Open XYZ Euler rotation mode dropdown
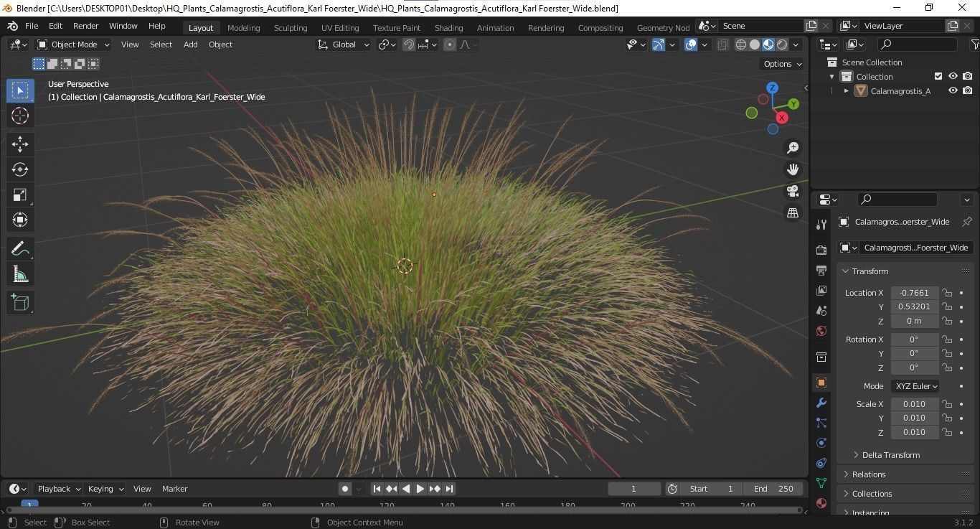980x529 pixels. 915,386
